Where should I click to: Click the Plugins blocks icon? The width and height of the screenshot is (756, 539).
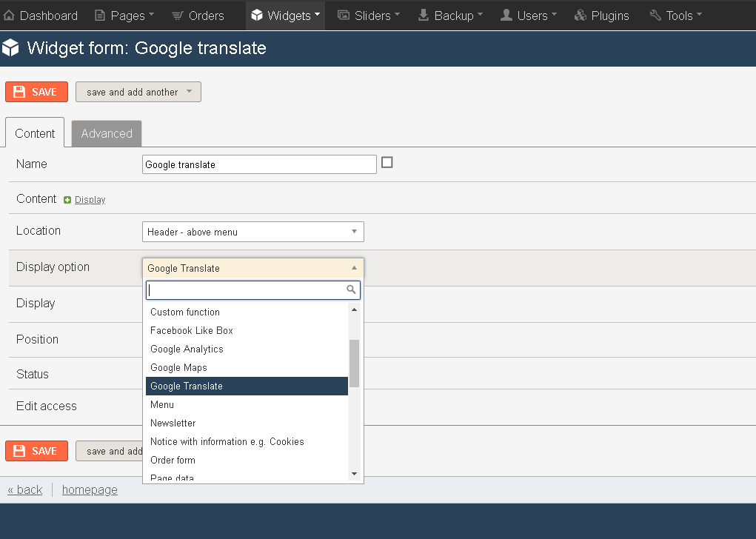581,16
